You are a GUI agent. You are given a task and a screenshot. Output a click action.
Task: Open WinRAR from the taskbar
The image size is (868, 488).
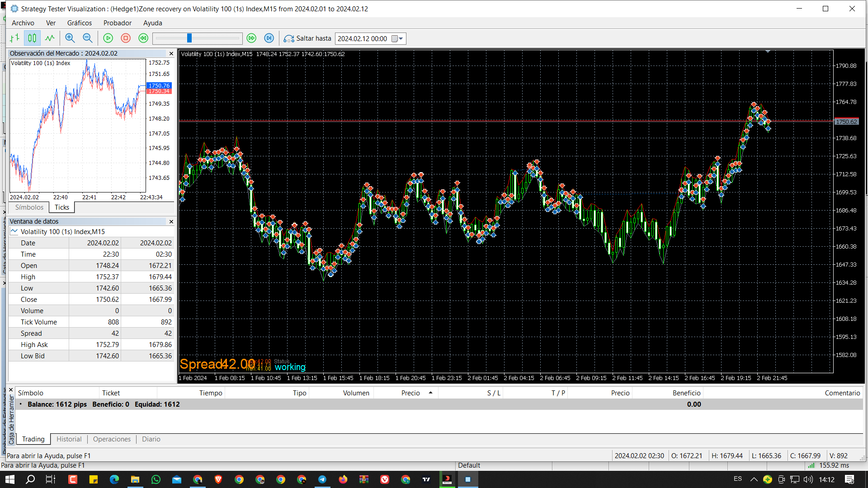pyautogui.click(x=364, y=479)
